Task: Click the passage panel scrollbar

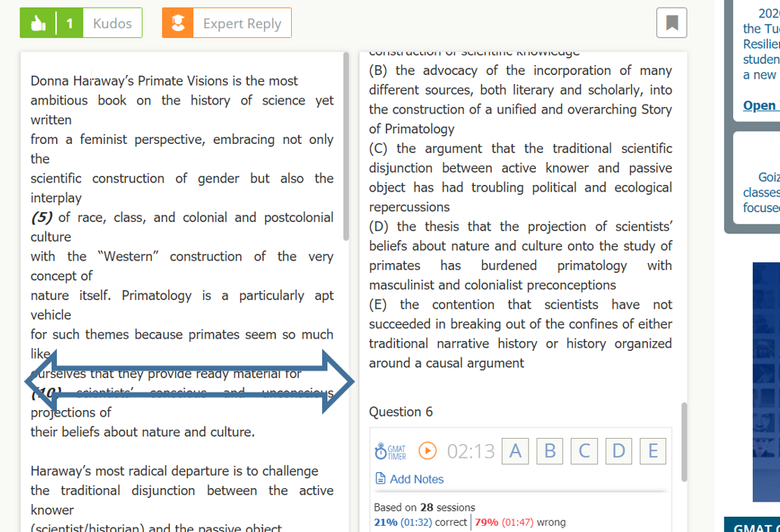Action: [x=346, y=144]
